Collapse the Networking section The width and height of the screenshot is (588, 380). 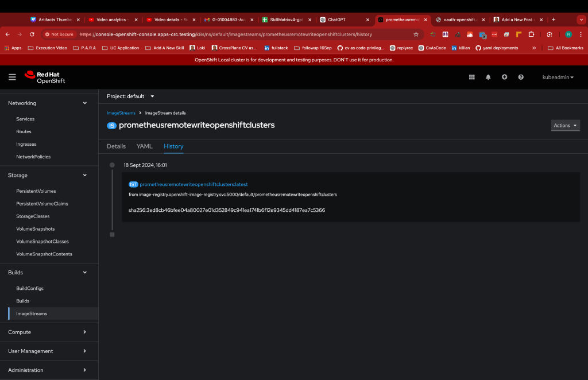click(49, 103)
